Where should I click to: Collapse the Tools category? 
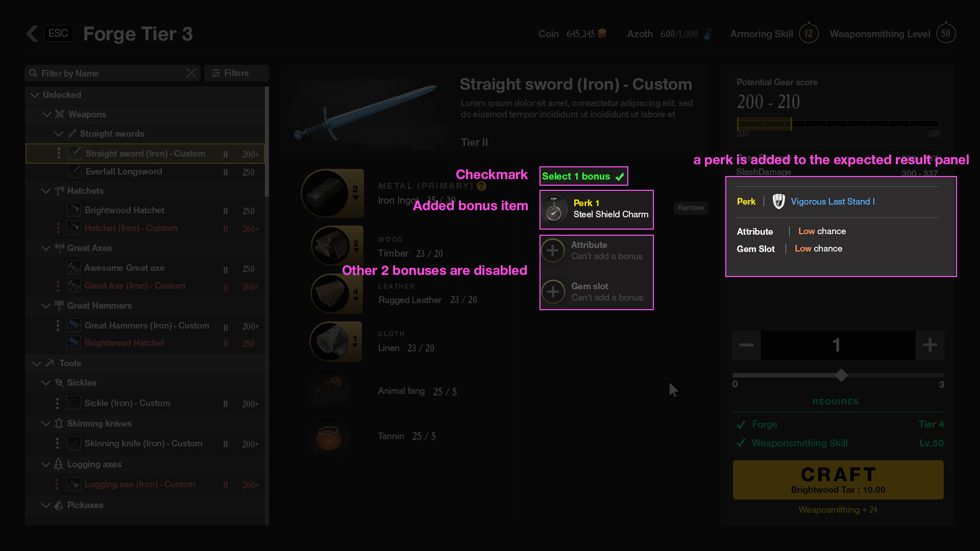(x=36, y=363)
